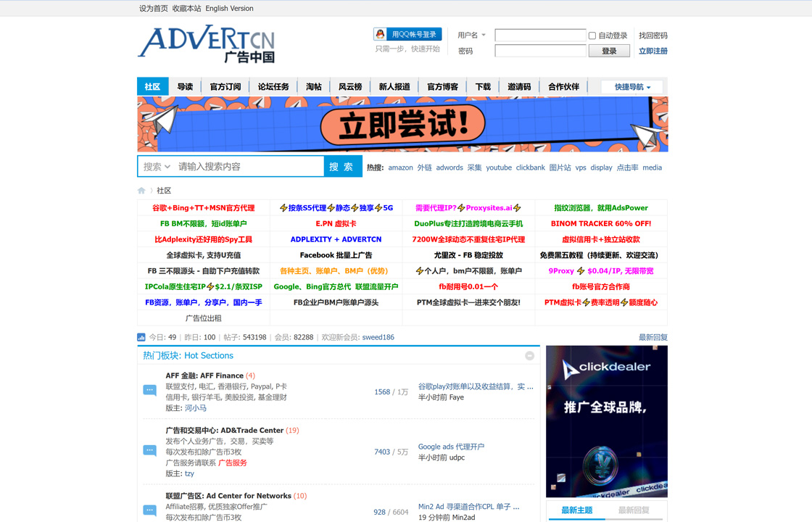The height and width of the screenshot is (522, 812).
Task: Click hot search term vps
Action: [581, 167]
